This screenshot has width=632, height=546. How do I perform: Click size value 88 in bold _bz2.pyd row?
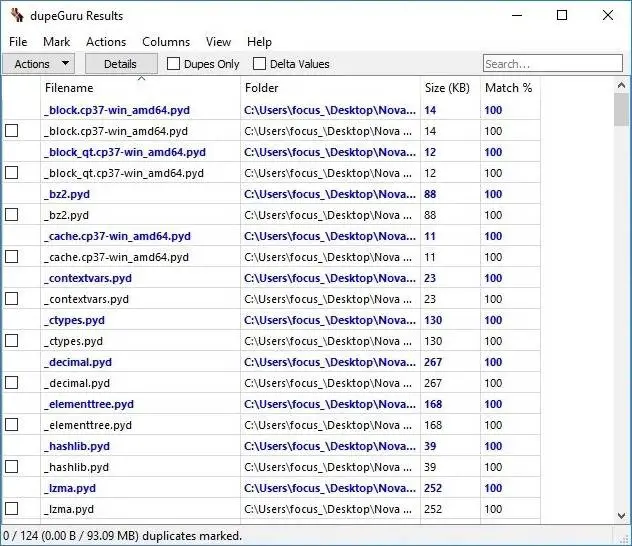(x=430, y=194)
